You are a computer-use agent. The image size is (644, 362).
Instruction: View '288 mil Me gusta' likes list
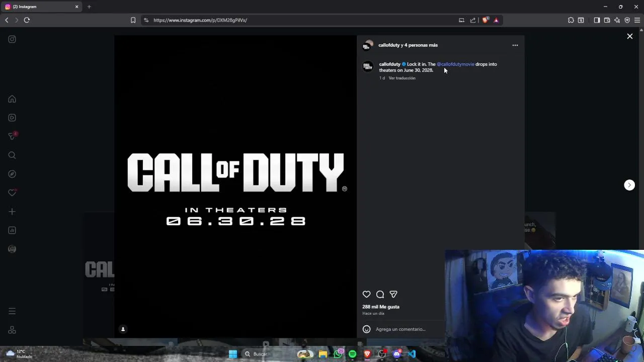point(381,307)
